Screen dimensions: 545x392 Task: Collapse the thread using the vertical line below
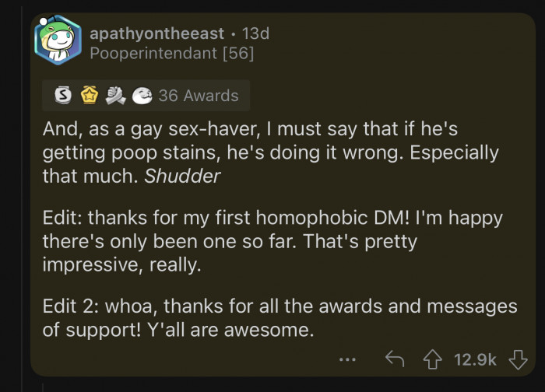pos(42,386)
